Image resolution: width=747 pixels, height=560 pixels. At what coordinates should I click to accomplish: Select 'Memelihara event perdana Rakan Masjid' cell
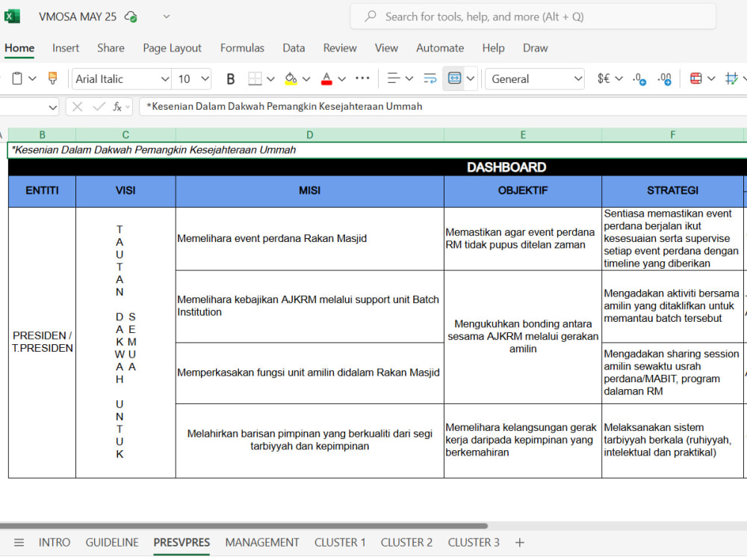click(310, 239)
